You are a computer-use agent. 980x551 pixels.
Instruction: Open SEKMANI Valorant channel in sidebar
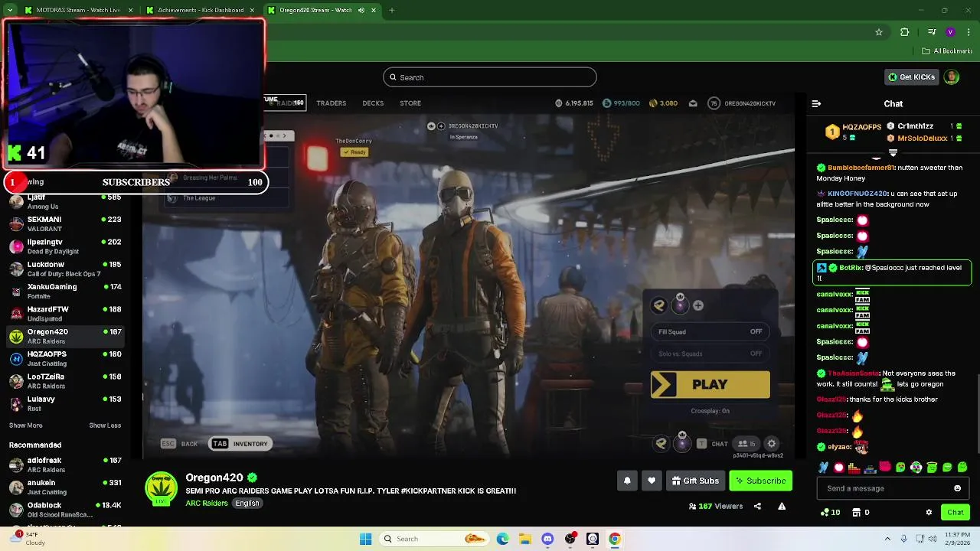click(x=65, y=223)
